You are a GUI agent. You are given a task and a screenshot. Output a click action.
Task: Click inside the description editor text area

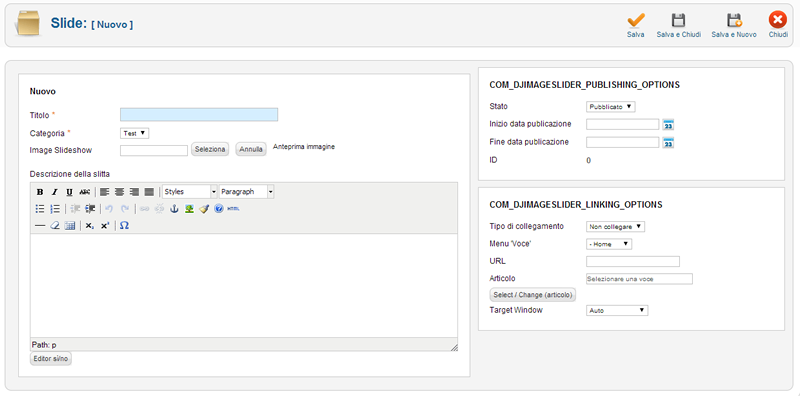pyautogui.click(x=244, y=286)
